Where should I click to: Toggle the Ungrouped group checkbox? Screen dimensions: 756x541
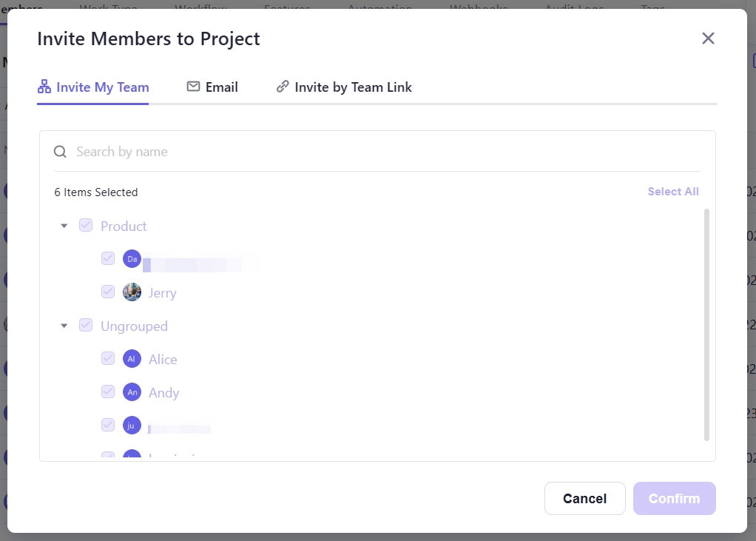click(86, 326)
